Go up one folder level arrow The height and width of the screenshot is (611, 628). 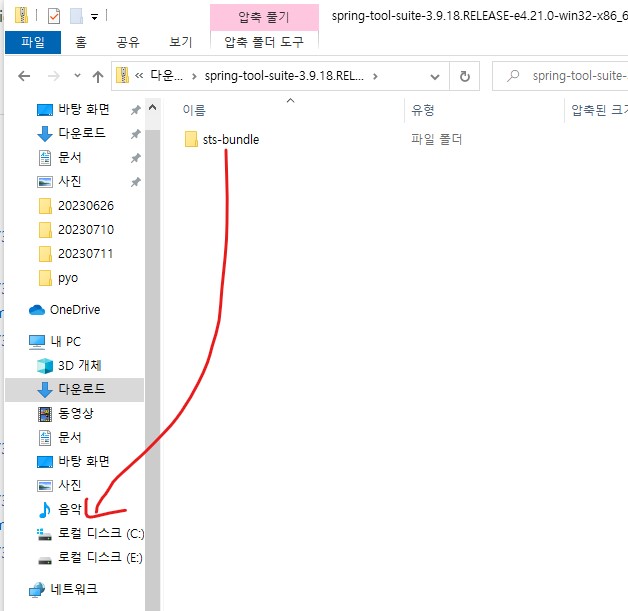point(98,76)
